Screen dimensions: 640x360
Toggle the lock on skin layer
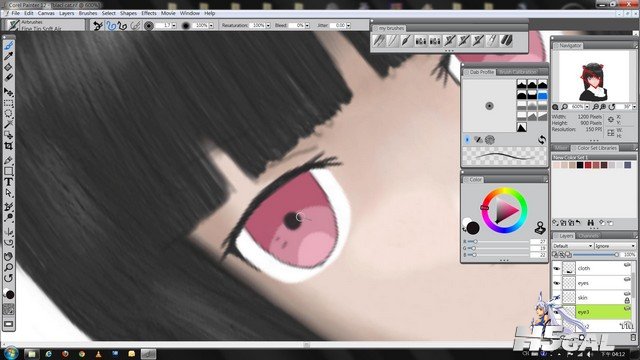click(627, 300)
